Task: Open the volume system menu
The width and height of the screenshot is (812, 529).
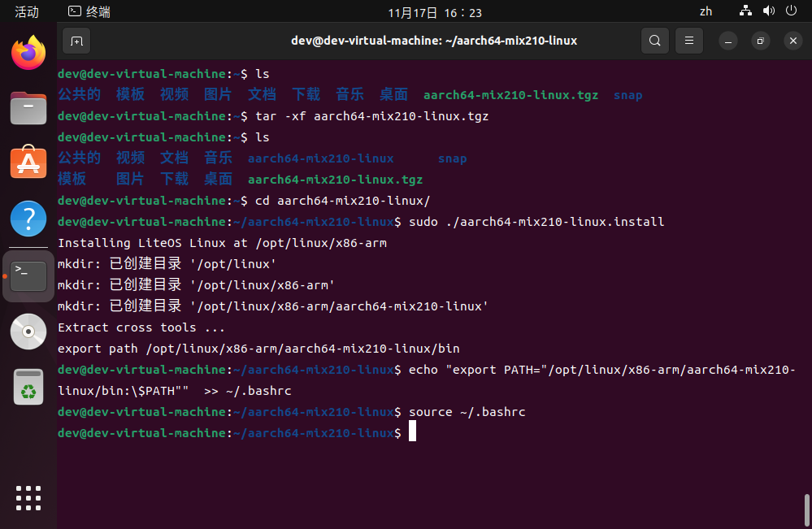Action: pos(767,11)
